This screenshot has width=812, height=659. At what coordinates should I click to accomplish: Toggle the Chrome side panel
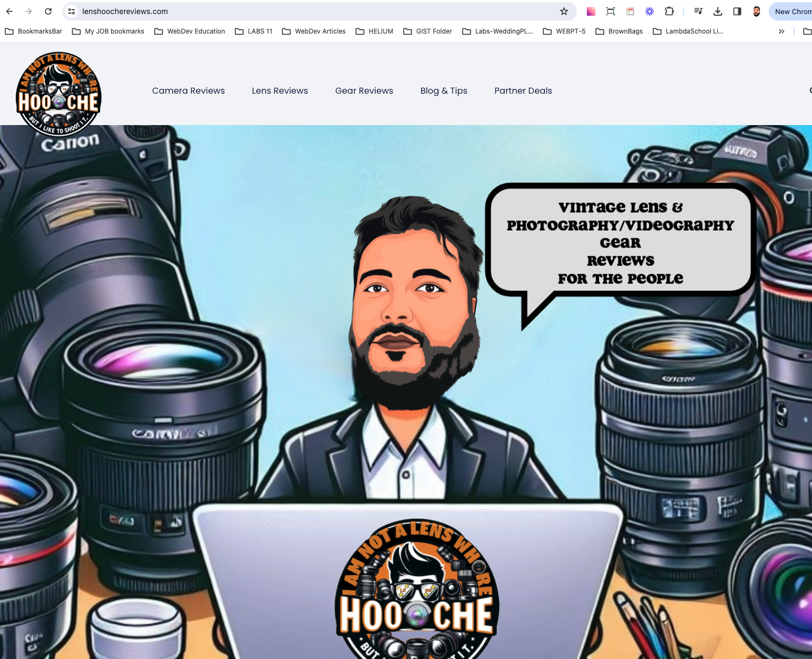pos(737,11)
